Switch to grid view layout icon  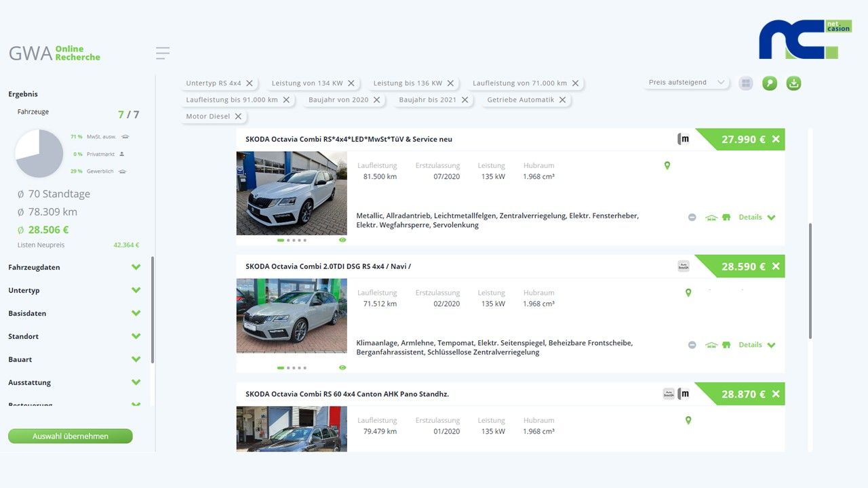click(x=746, y=83)
